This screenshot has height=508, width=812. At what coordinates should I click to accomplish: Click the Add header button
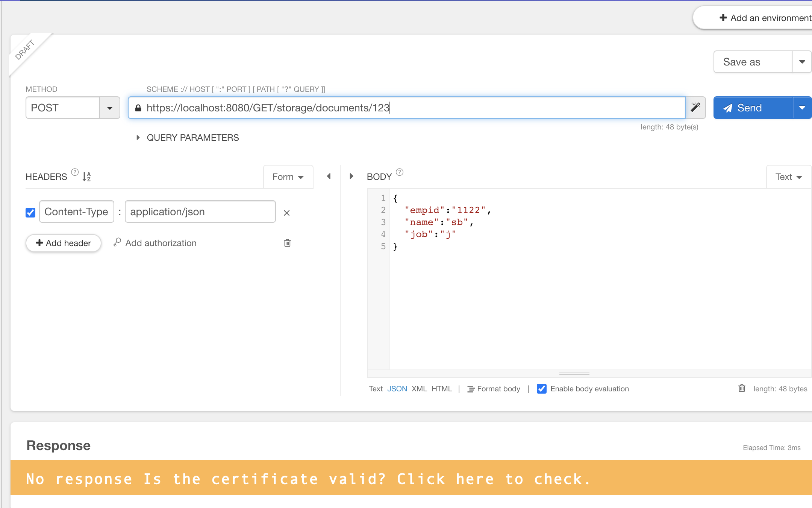point(64,243)
